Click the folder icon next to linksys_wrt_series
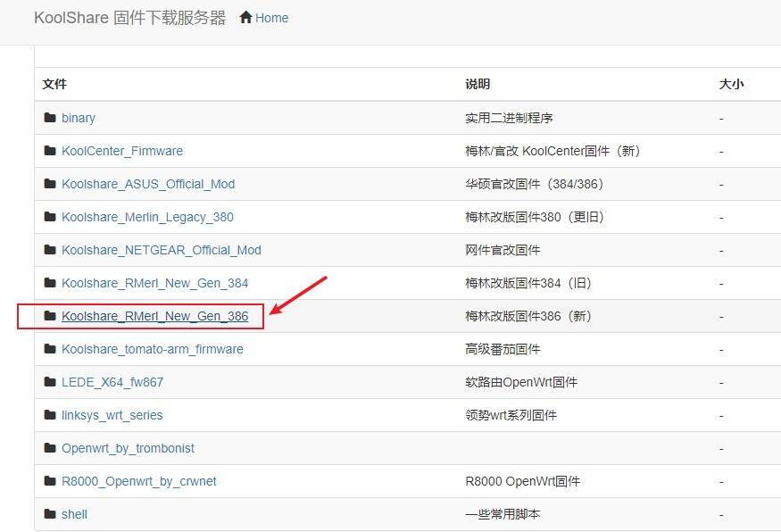 [51, 414]
